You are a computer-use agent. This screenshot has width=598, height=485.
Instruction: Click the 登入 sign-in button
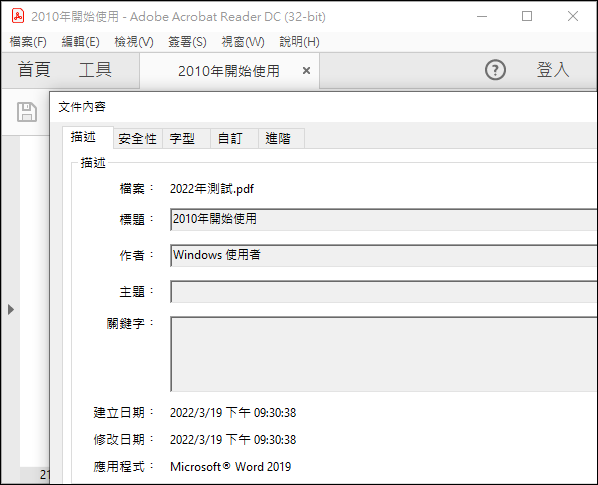pyautogui.click(x=553, y=70)
